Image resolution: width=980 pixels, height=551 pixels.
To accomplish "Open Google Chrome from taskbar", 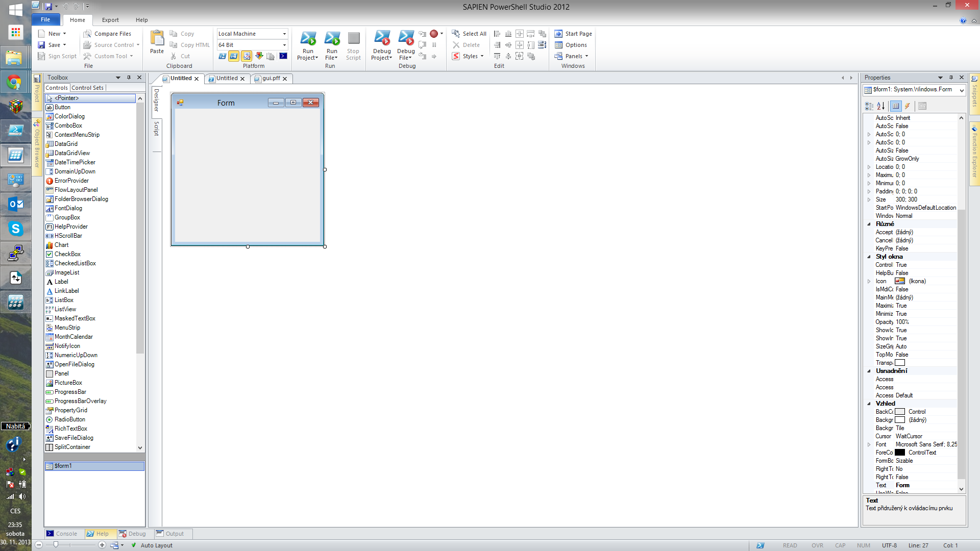I will [x=15, y=82].
